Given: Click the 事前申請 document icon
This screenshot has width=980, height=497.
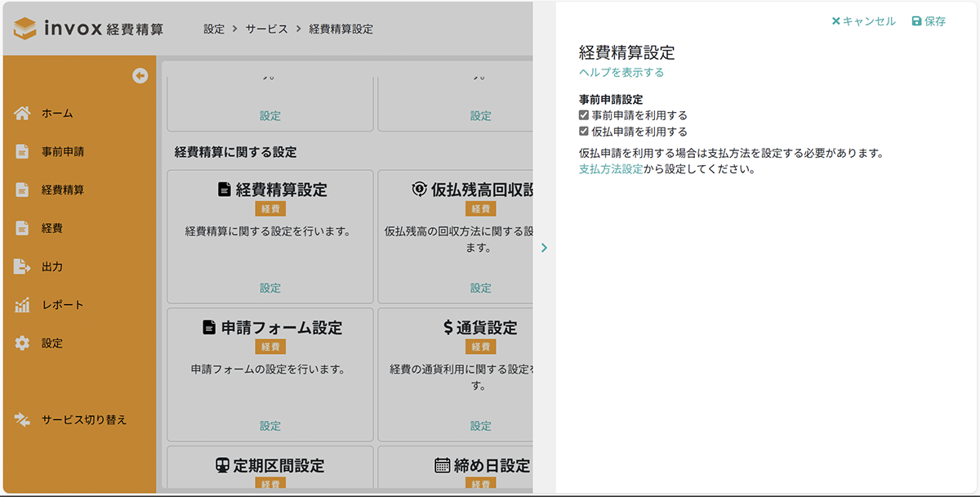Looking at the screenshot, I should click(22, 151).
